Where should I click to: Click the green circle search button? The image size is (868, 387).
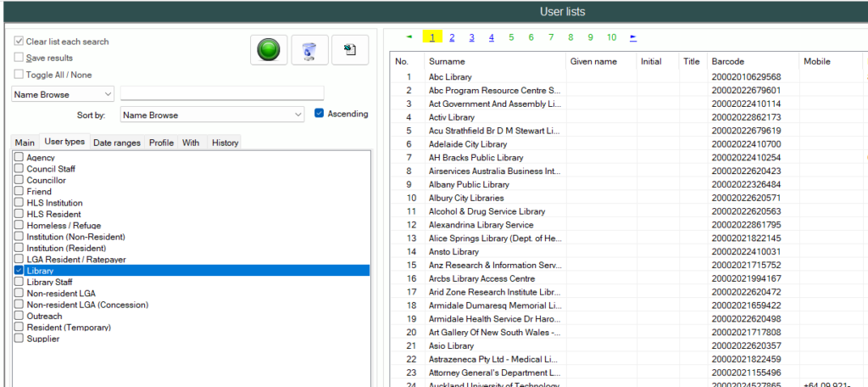(269, 50)
